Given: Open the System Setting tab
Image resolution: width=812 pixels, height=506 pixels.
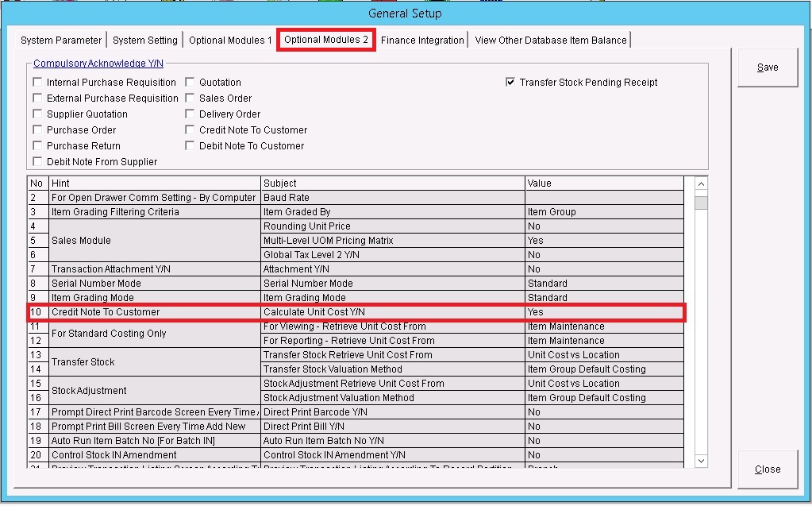Looking at the screenshot, I should [145, 41].
